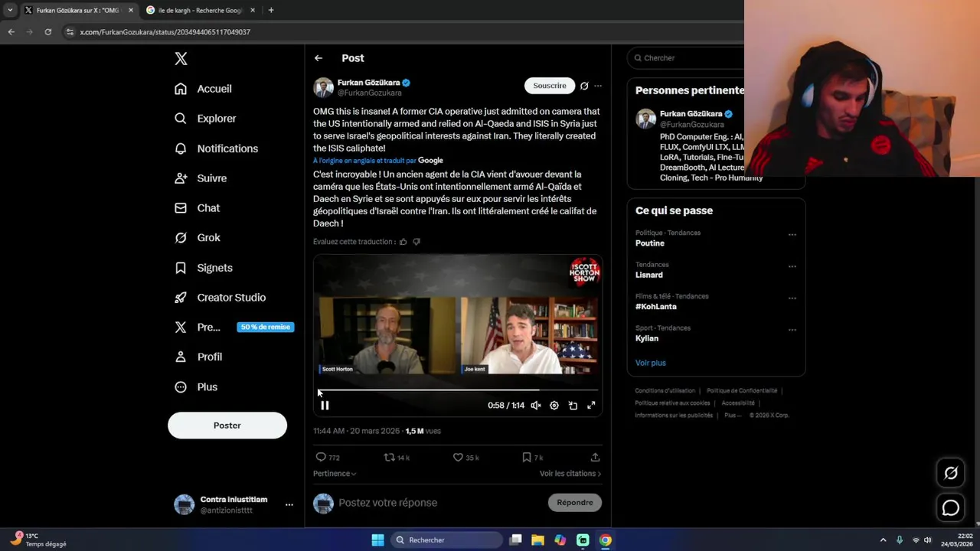Screen dimensions: 980x551
Task: Open video settings gear
Action: pyautogui.click(x=554, y=406)
